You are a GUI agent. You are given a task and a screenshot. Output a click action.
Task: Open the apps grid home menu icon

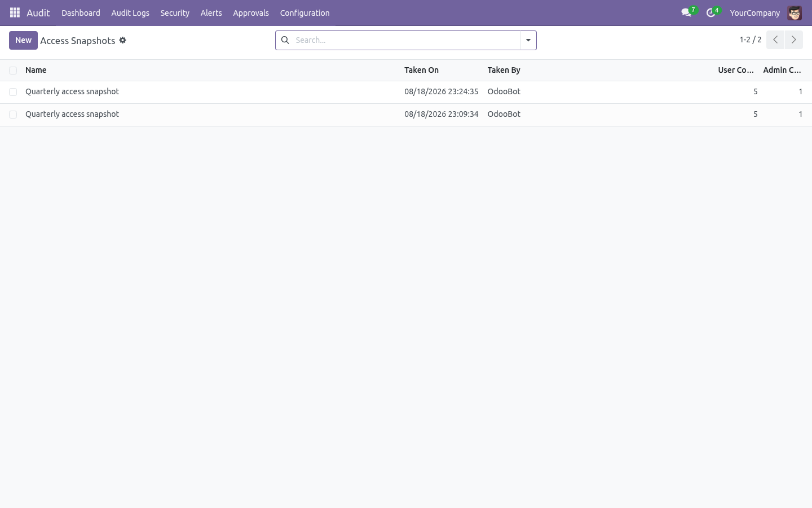click(15, 12)
